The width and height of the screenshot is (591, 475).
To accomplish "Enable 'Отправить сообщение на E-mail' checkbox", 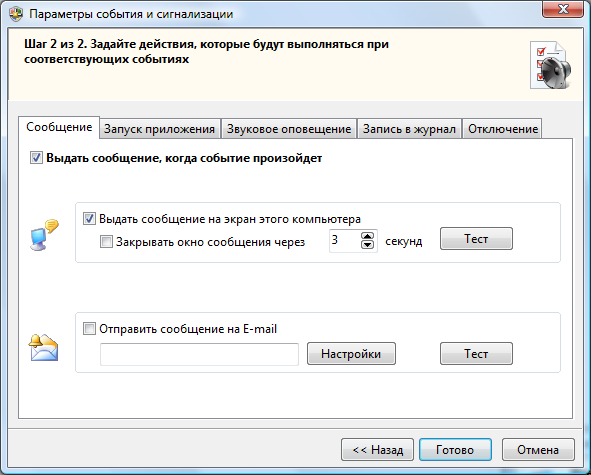I will [x=89, y=329].
